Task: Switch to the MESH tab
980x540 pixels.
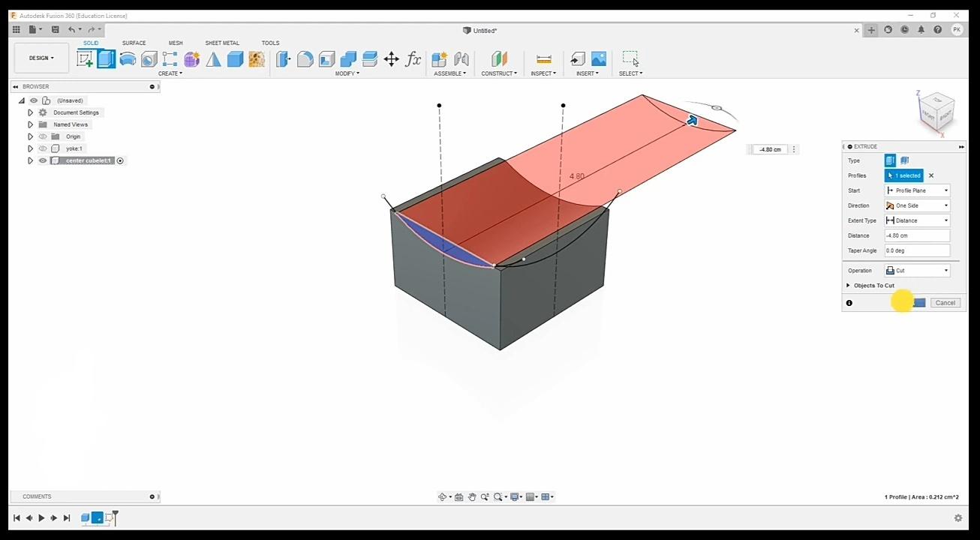Action: [176, 43]
